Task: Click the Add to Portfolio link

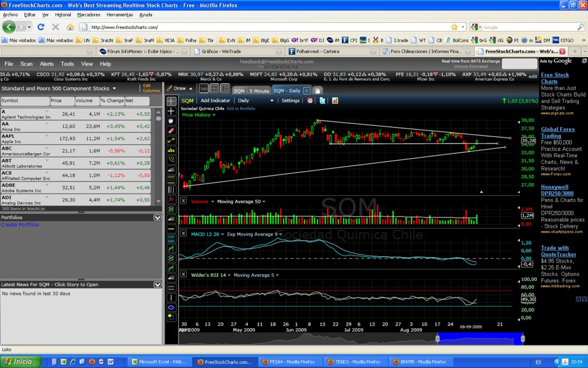Action: (x=241, y=108)
